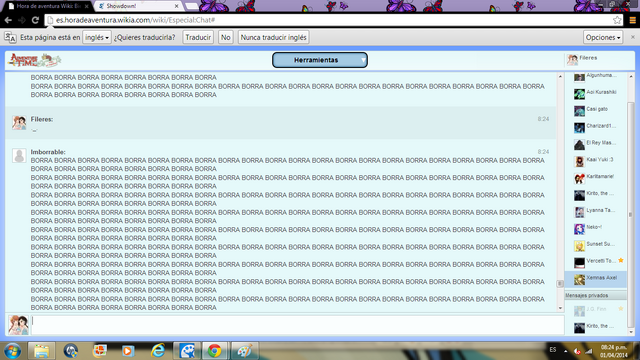
Task: Click the 8:24 timestamp on Fileres message
Action: 543,119
